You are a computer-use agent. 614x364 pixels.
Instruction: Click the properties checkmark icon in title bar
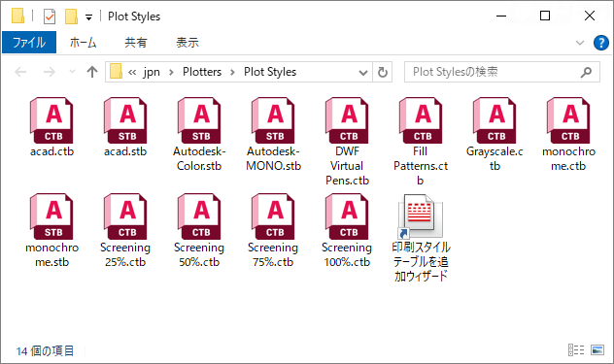50,17
